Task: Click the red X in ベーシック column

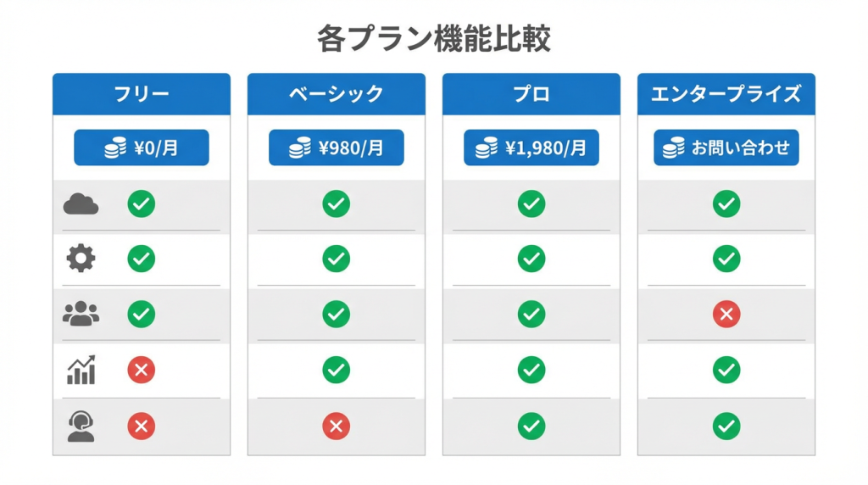Action: click(337, 426)
